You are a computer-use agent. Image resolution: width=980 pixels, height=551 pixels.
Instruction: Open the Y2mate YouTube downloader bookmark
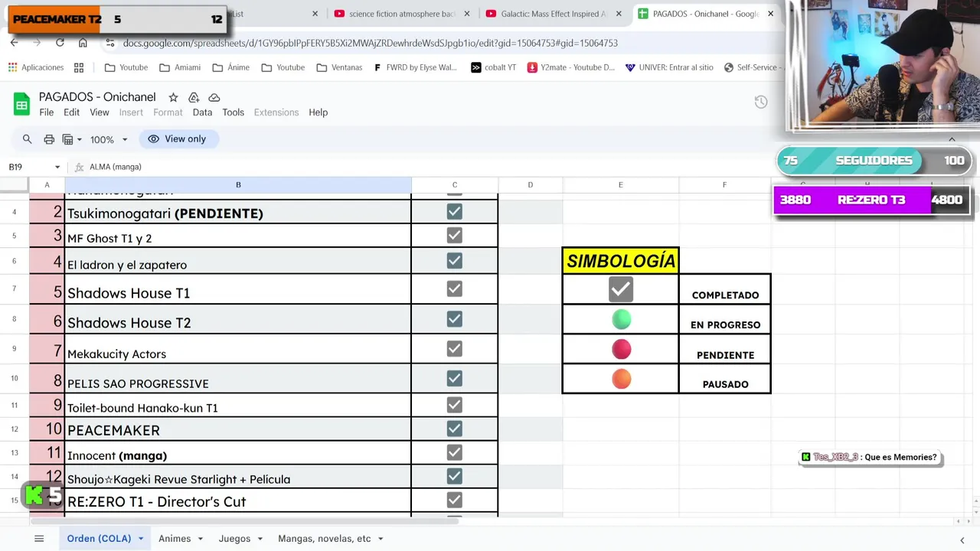coord(570,67)
